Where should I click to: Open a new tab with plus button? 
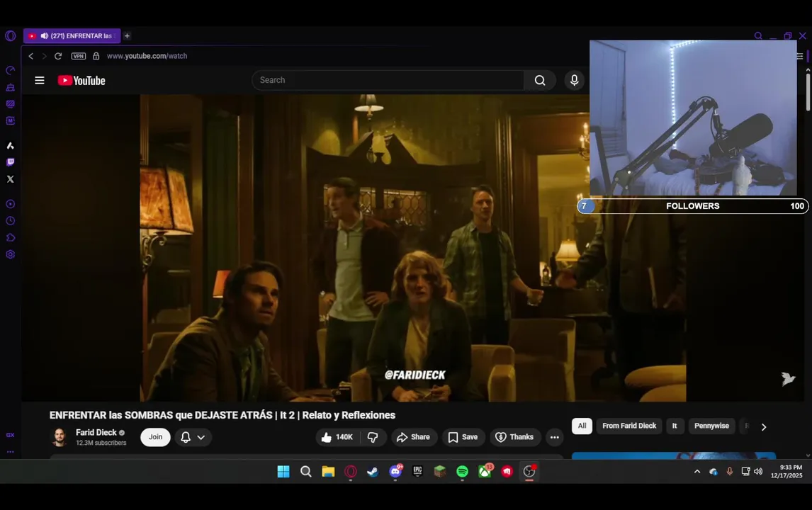127,35
